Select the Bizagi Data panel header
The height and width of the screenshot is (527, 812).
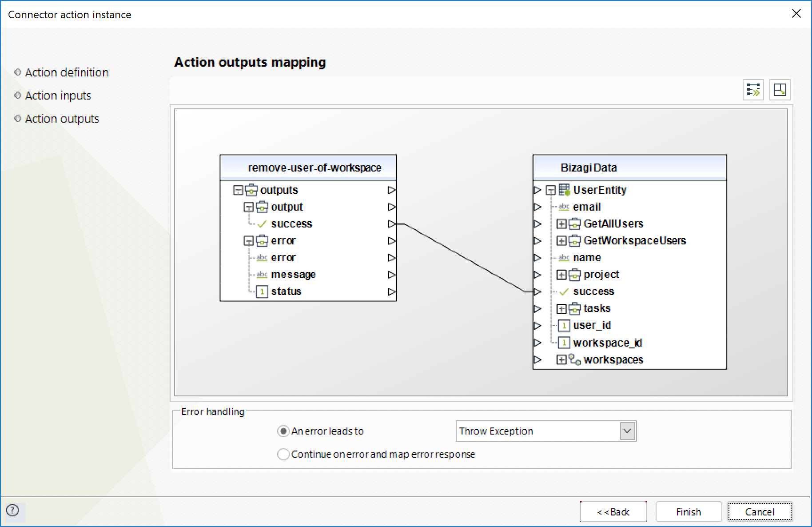[x=629, y=168]
